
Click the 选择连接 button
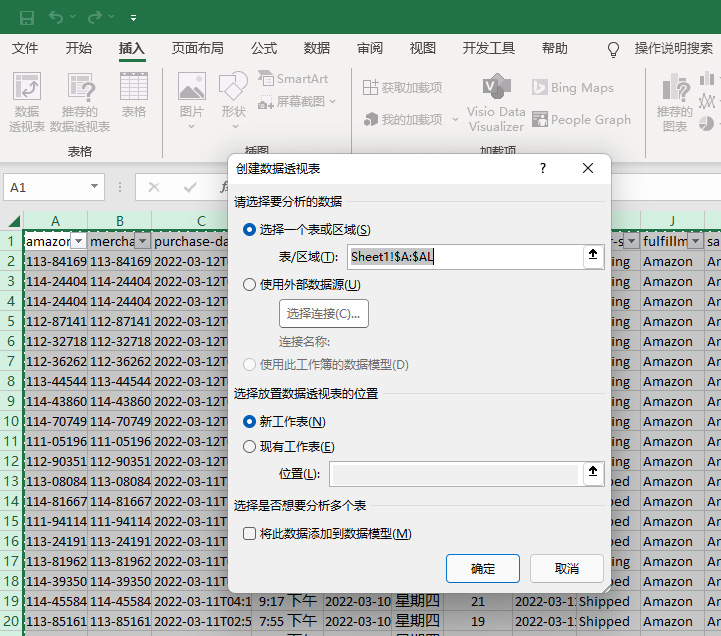(x=324, y=314)
